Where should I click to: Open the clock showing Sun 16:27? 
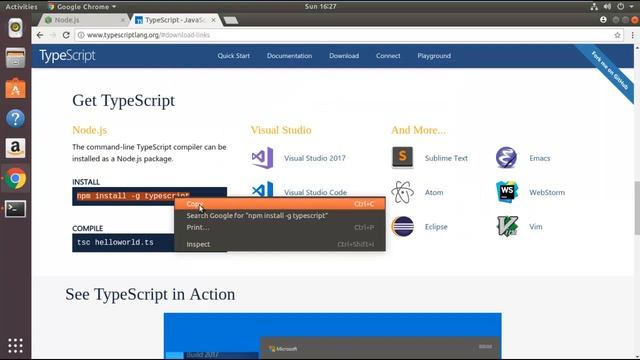(320, 7)
